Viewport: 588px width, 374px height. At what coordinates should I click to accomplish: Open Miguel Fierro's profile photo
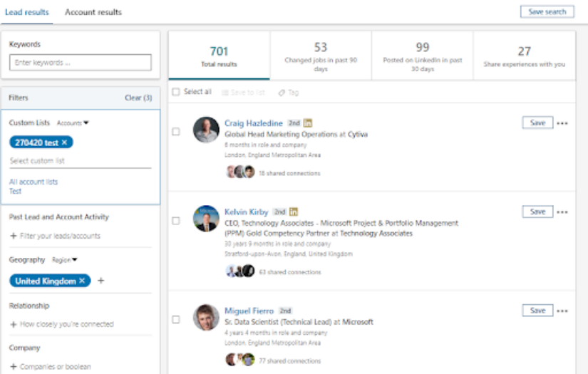click(x=206, y=318)
